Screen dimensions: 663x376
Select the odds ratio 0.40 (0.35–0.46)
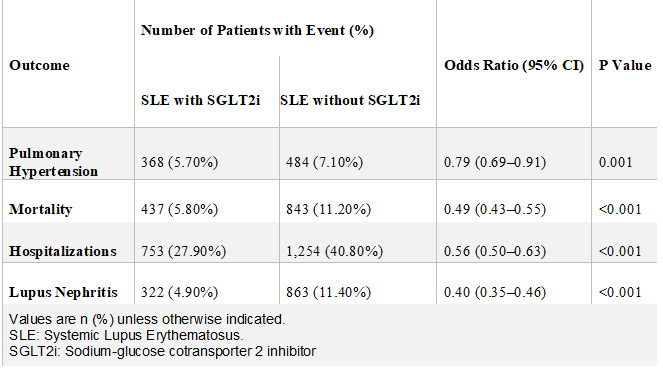point(495,292)
